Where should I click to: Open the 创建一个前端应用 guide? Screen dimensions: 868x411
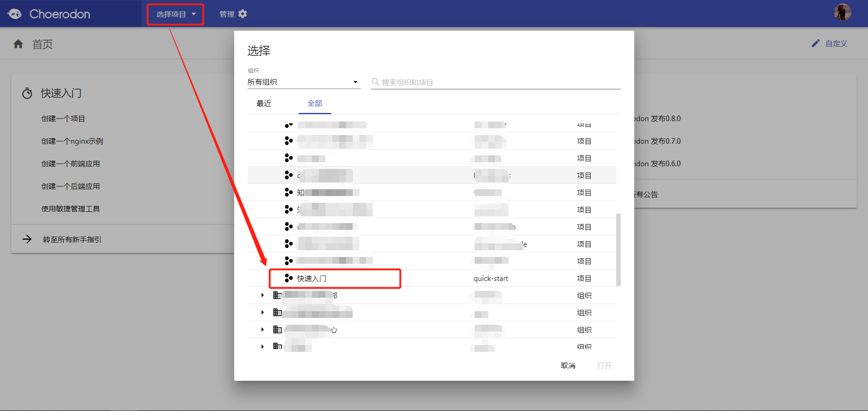(71, 164)
